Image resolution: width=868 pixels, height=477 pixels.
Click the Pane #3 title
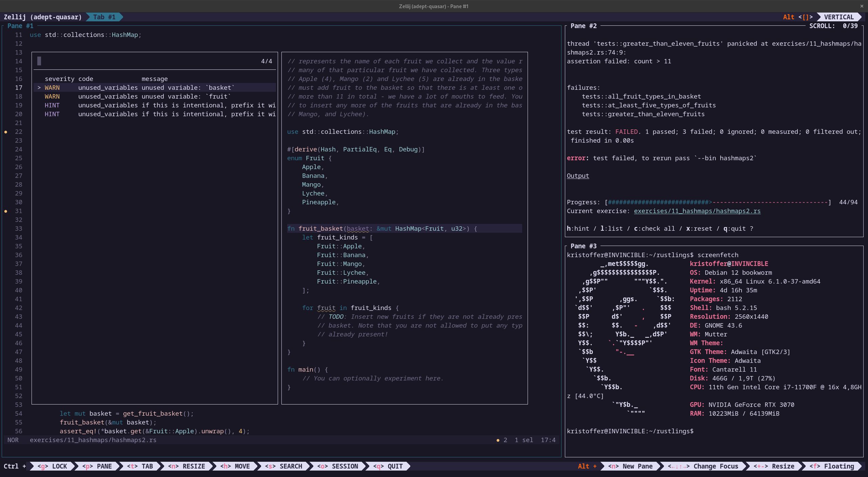[x=584, y=246]
